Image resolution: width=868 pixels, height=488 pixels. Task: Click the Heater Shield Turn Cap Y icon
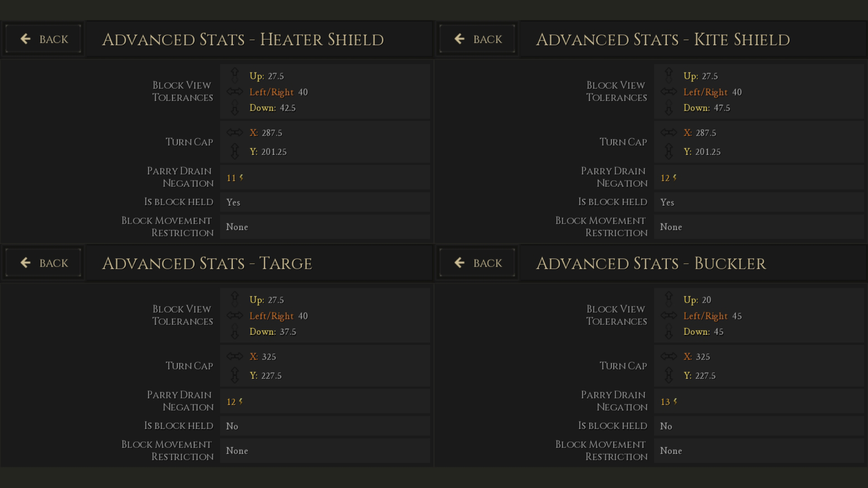tap(235, 151)
